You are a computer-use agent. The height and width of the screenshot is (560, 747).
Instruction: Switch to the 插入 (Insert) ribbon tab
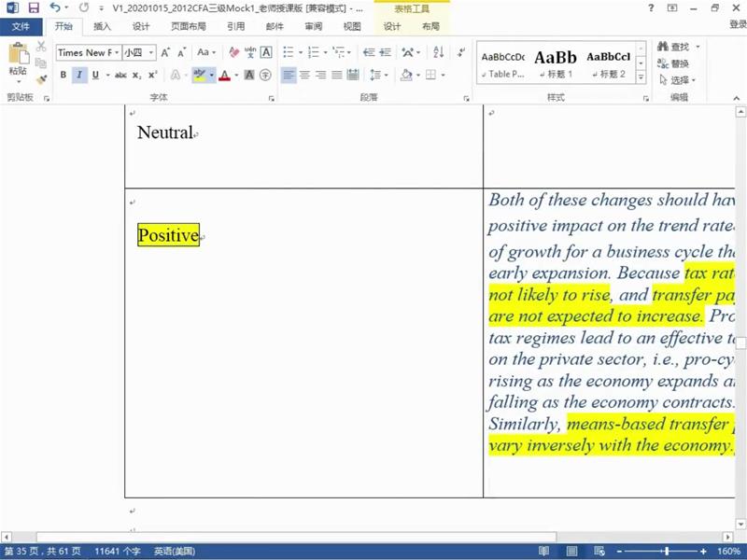pyautogui.click(x=102, y=26)
